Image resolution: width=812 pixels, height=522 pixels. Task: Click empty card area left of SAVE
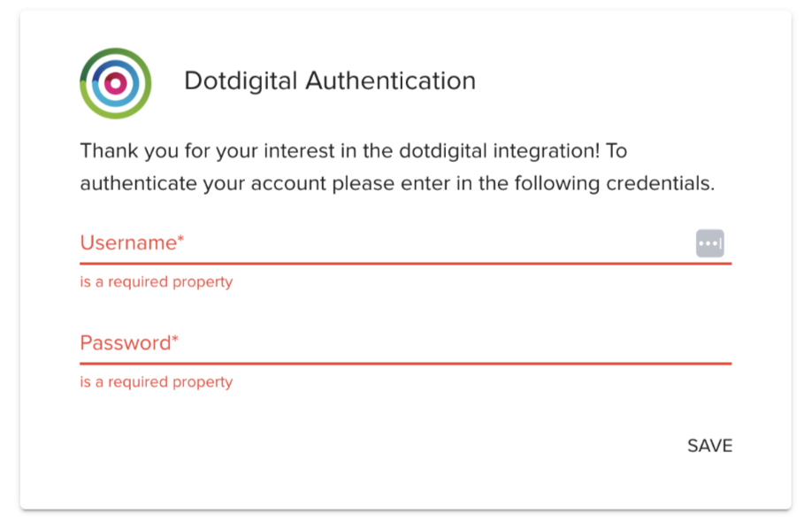coord(398,446)
